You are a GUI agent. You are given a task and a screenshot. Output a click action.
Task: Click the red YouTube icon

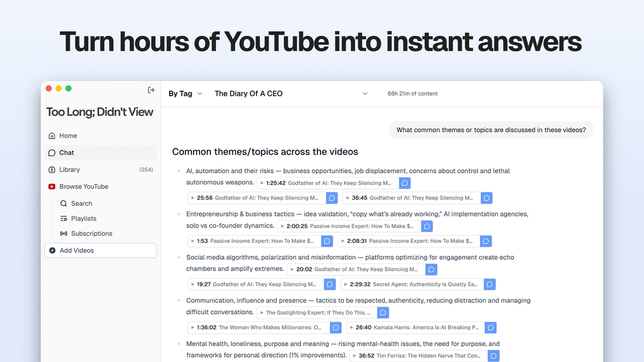(x=52, y=186)
